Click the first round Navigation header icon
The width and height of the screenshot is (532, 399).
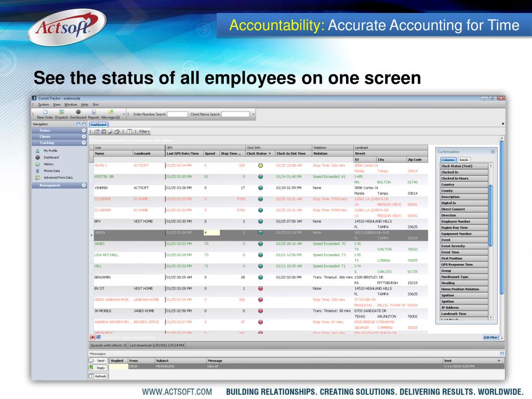coord(78,124)
